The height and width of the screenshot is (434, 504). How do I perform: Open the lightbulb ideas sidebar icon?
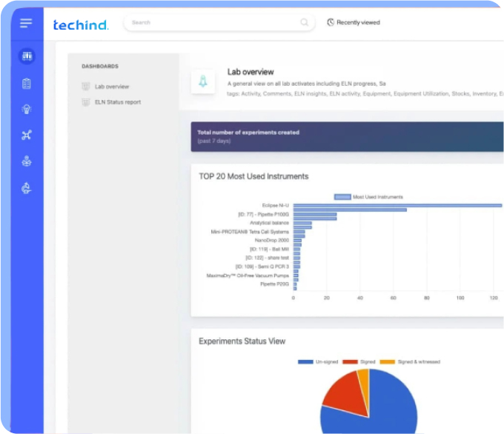[x=27, y=109]
